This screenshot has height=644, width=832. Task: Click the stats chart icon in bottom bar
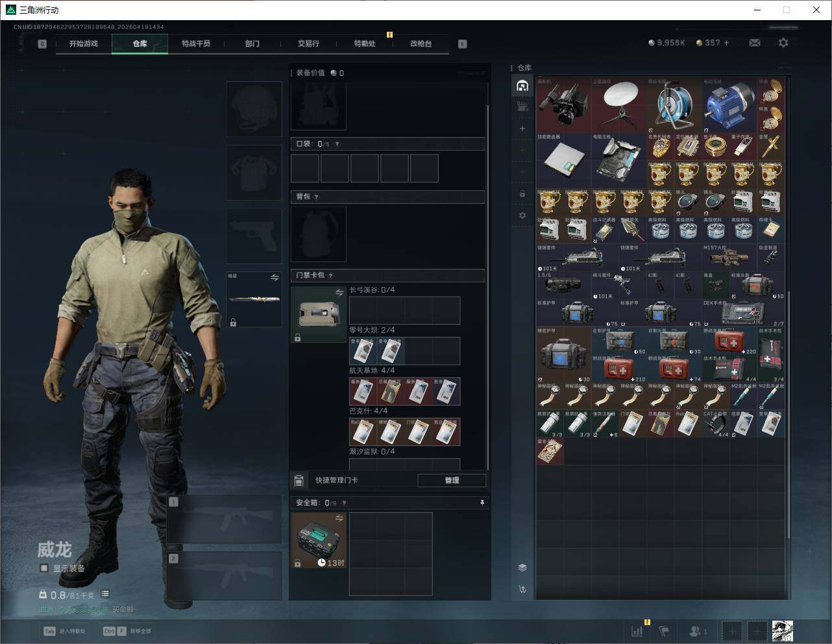(637, 630)
